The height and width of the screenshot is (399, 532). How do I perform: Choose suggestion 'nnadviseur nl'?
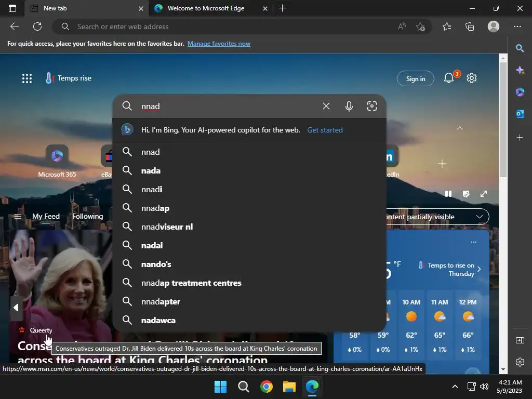click(x=249, y=227)
